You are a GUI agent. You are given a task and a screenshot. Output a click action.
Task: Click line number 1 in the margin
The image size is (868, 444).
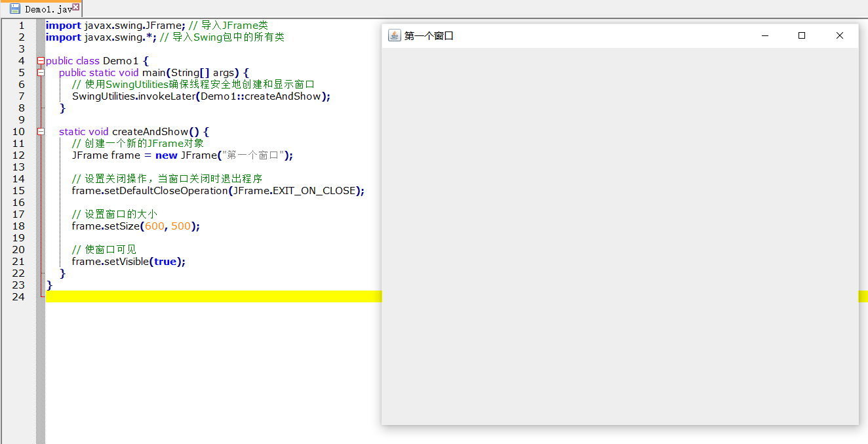[21, 26]
